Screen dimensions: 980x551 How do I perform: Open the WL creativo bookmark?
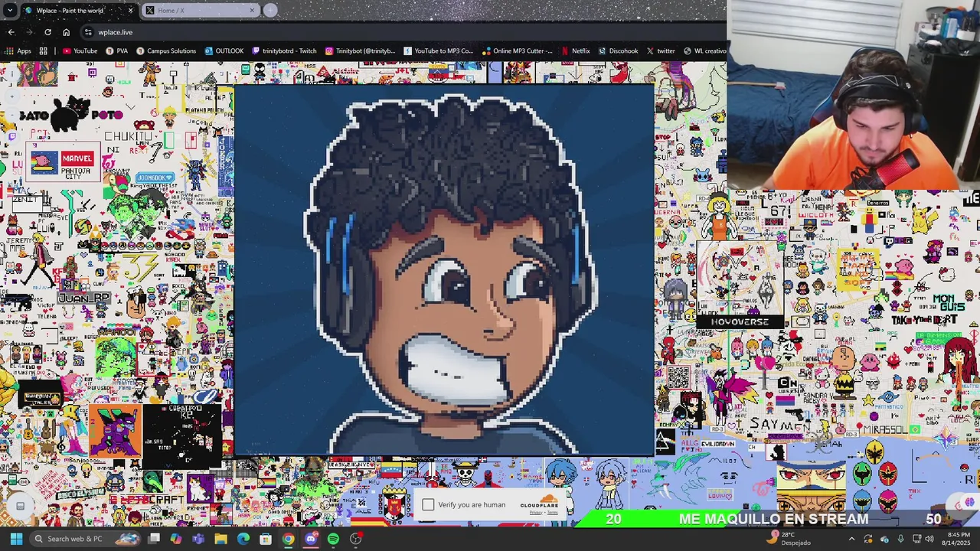coord(704,51)
